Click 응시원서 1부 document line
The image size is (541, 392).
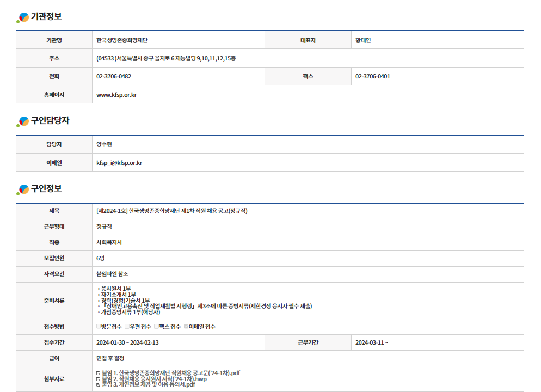click(x=114, y=289)
